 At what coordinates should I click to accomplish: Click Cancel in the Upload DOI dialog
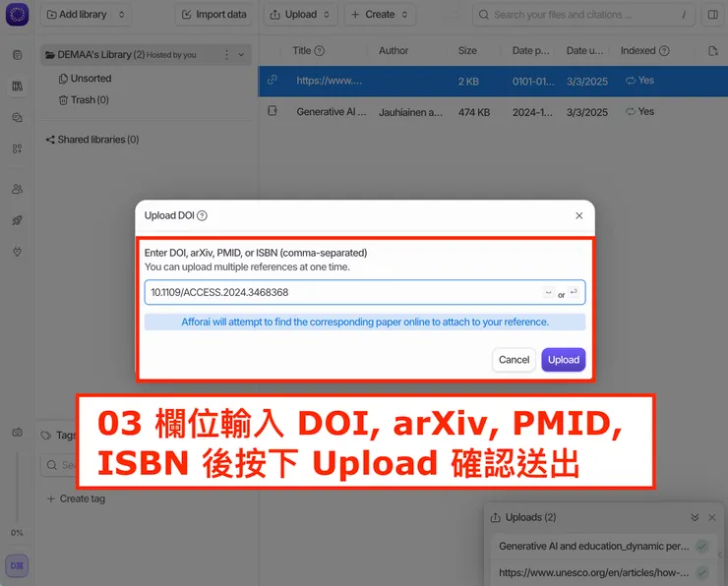(514, 360)
